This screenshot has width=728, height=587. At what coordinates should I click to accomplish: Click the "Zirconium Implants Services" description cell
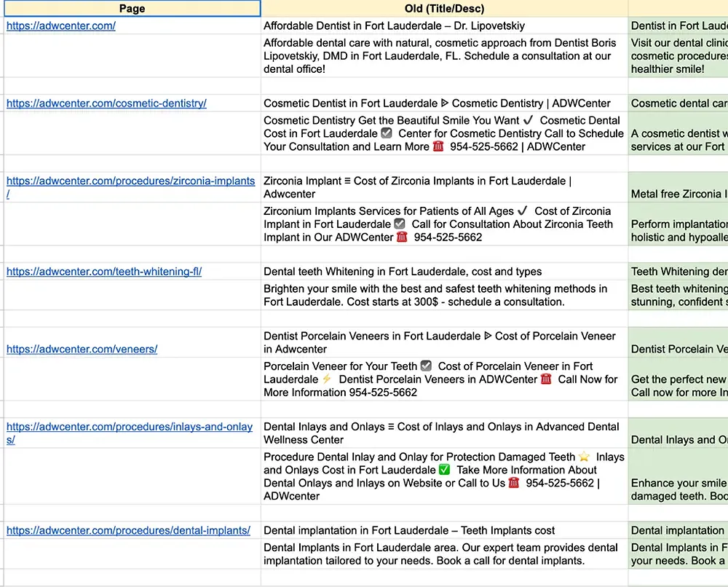pos(444,224)
